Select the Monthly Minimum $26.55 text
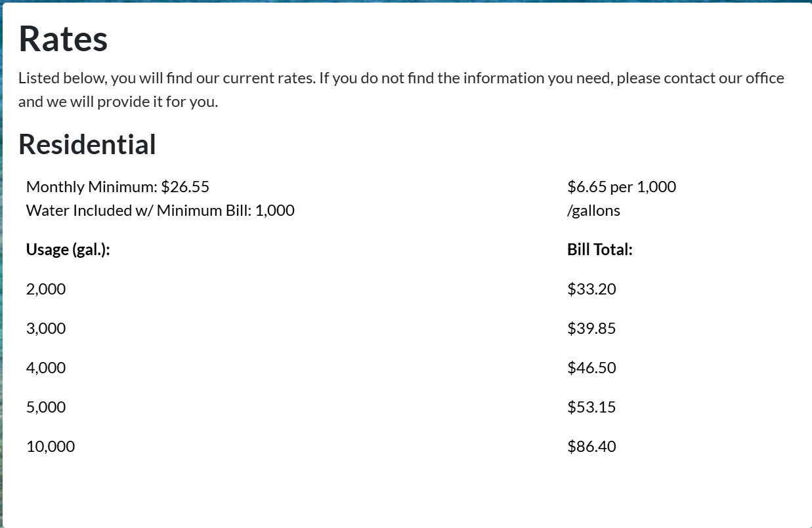The height and width of the screenshot is (528, 812). pyautogui.click(x=118, y=187)
